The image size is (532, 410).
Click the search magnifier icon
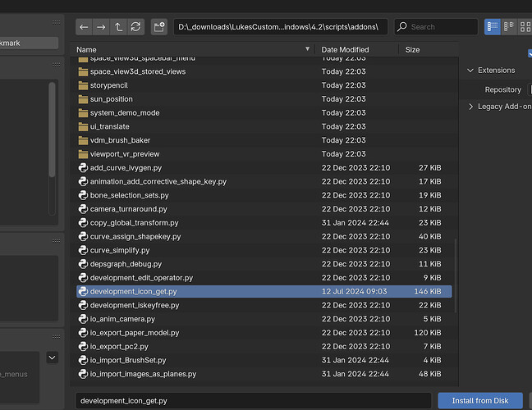tap(402, 26)
